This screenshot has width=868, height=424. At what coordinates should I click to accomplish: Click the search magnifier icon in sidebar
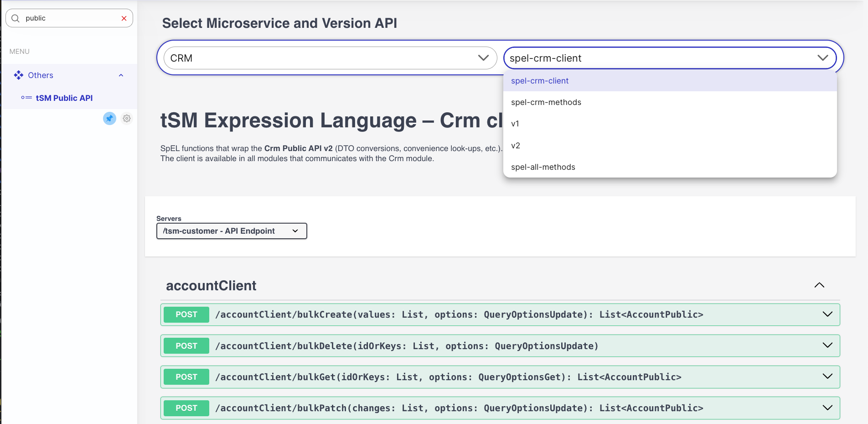pos(15,18)
